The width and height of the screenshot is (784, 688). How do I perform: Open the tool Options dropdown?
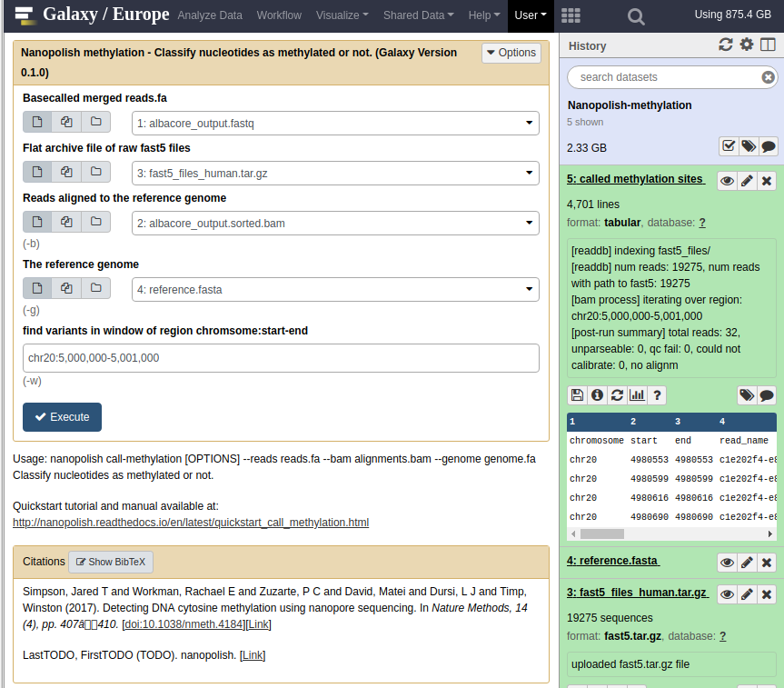point(511,53)
